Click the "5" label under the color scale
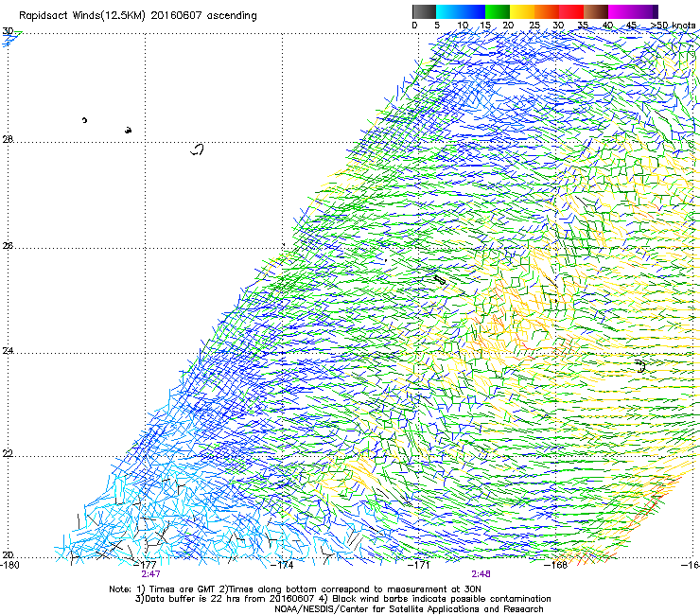The image size is (700, 615). click(x=437, y=26)
